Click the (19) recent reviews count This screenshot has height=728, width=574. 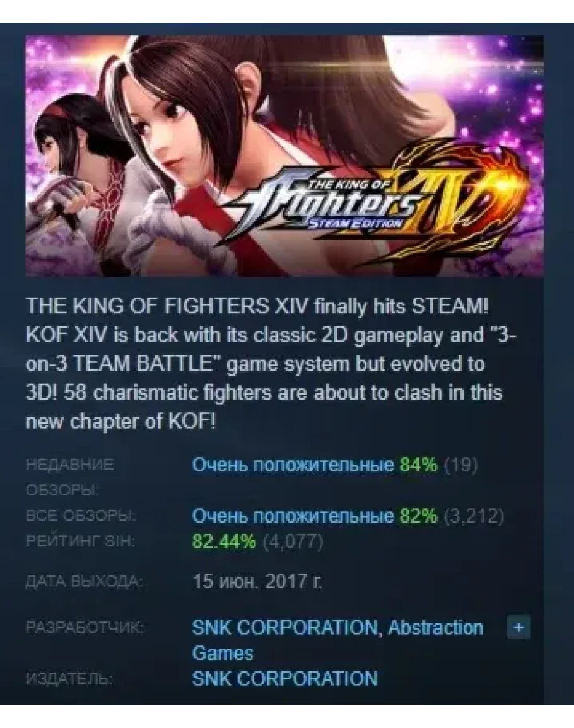point(460,465)
